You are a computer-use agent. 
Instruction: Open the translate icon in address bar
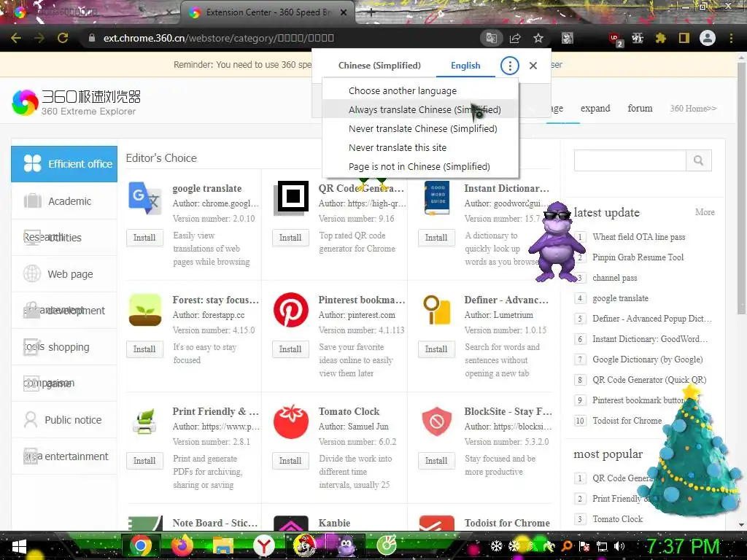coord(491,38)
